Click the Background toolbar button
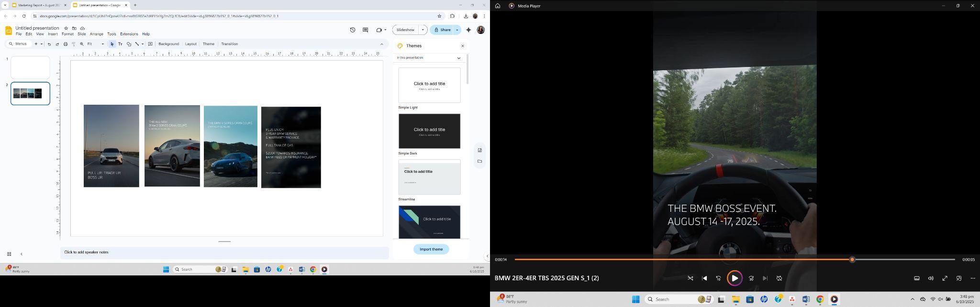This screenshot has width=980, height=307. click(168, 44)
